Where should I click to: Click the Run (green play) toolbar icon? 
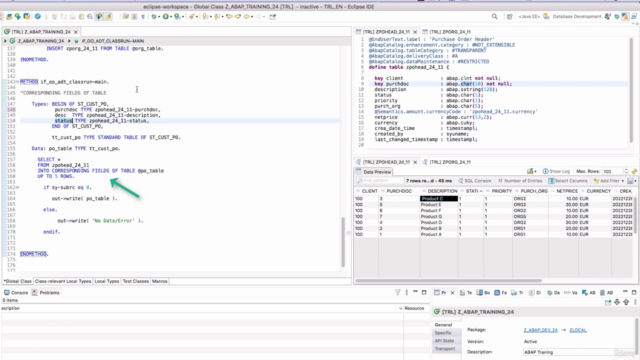(165, 17)
